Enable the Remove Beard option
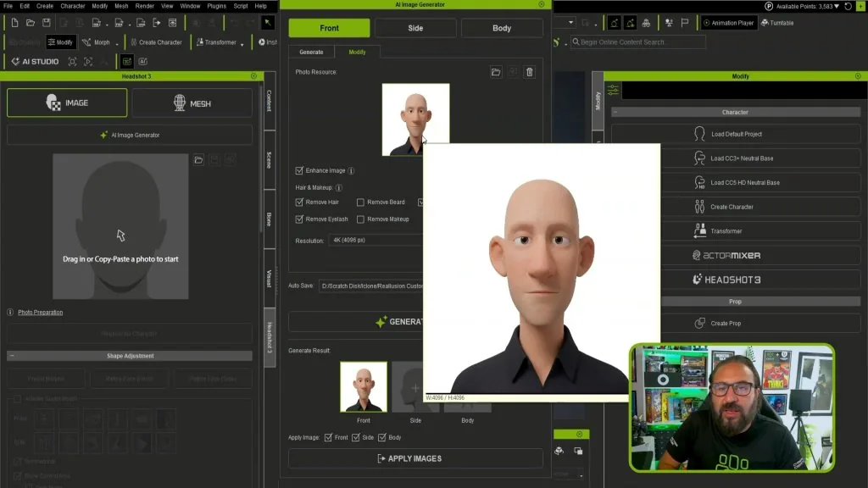Viewport: 868px width, 488px height. click(360, 202)
